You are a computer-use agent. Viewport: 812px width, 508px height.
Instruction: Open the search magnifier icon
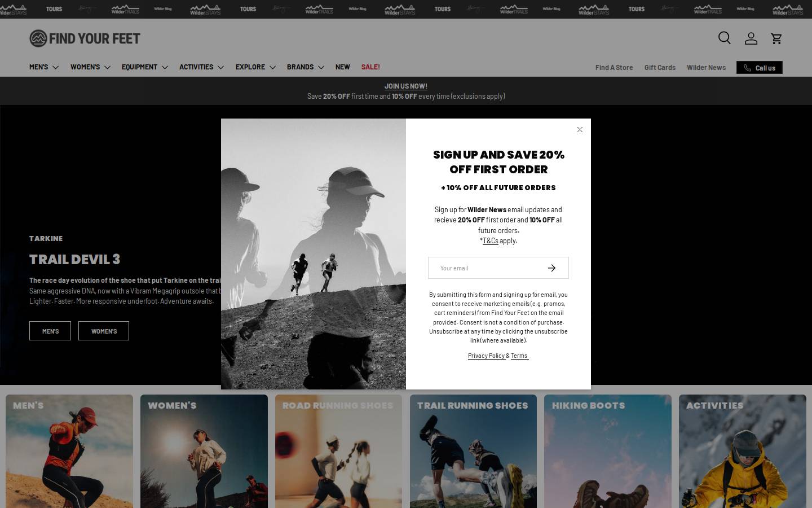(x=725, y=38)
